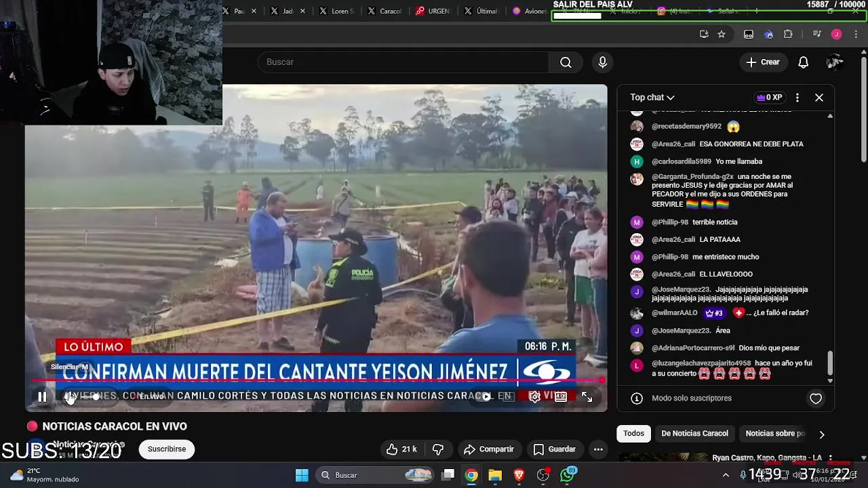
Task: Open video player settings gear
Action: click(534, 397)
